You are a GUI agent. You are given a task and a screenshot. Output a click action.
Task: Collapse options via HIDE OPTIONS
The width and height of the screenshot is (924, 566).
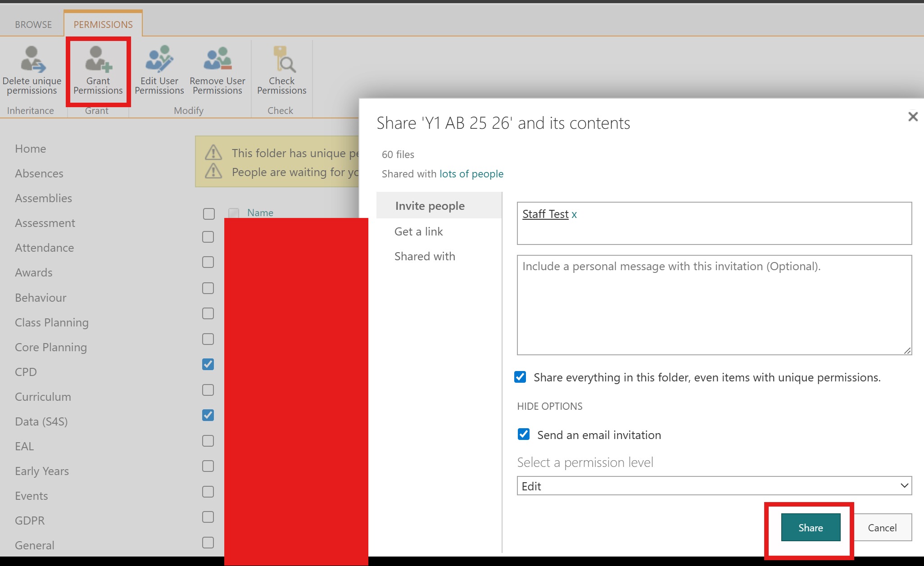[549, 406]
